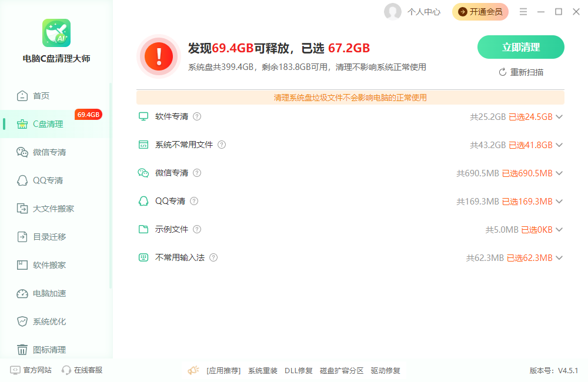Click the 立即清理 clean now button
588x382 pixels.
521,47
